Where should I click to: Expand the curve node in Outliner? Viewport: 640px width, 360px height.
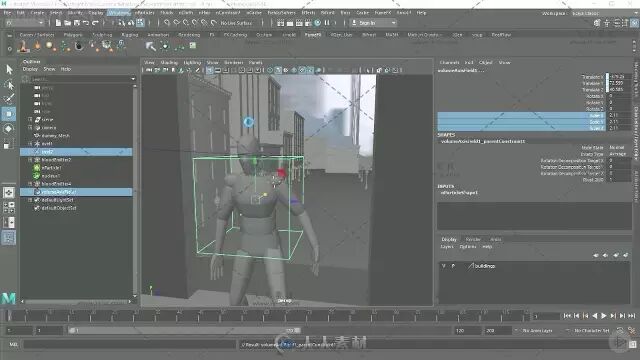[x=30, y=120]
